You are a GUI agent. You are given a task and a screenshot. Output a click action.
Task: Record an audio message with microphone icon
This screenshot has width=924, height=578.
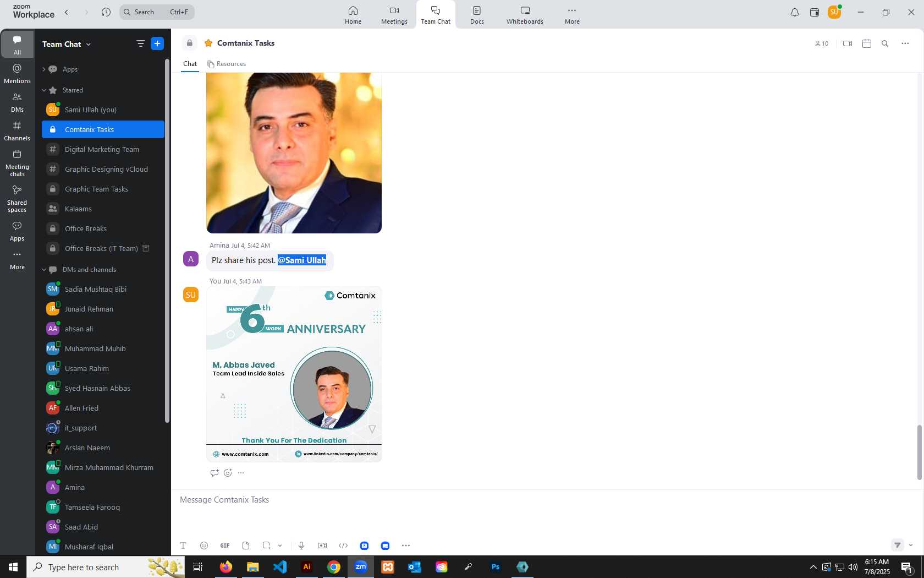pos(301,546)
